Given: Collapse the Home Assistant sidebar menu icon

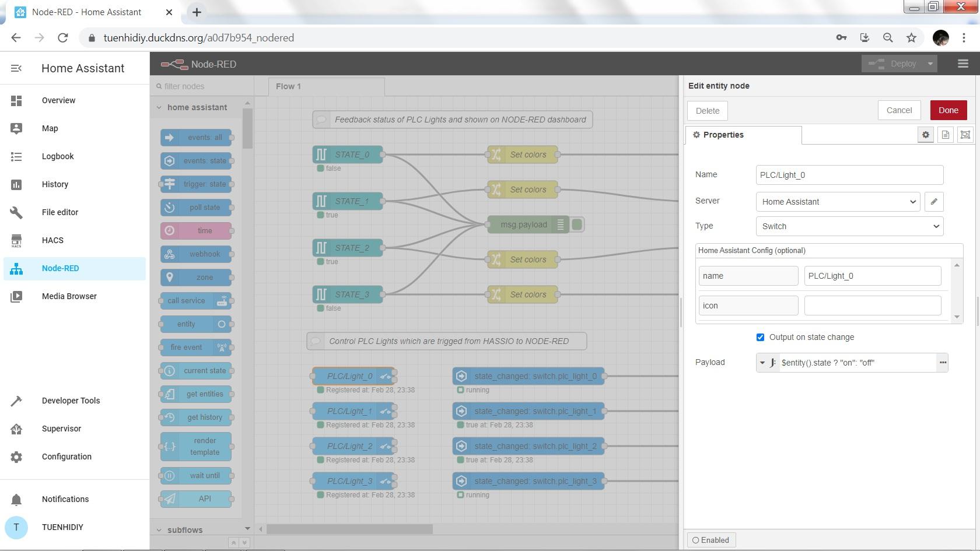Looking at the screenshot, I should [16, 68].
